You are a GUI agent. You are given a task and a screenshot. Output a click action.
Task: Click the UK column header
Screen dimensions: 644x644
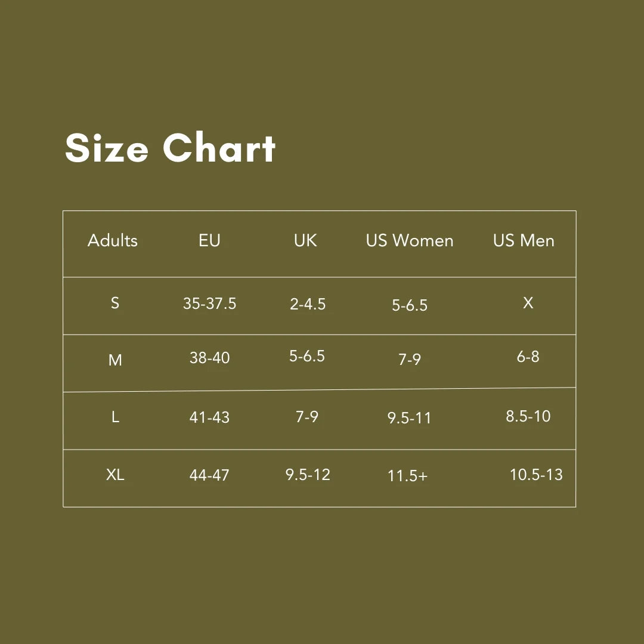pos(305,240)
